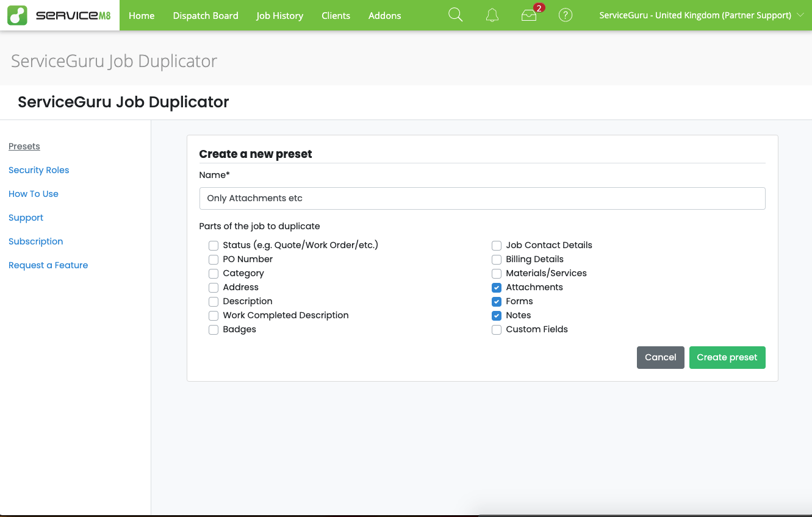Tick the Billing Details checkbox
812x517 pixels.
pyautogui.click(x=497, y=260)
